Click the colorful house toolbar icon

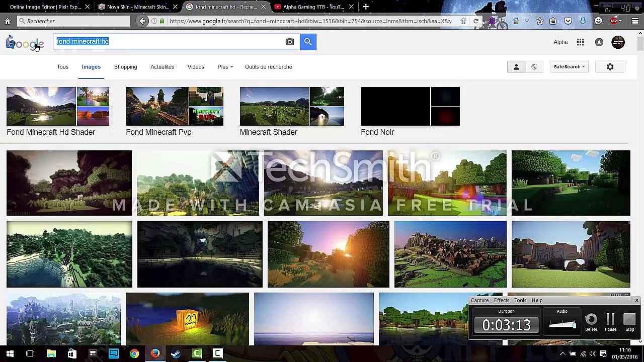516,21
